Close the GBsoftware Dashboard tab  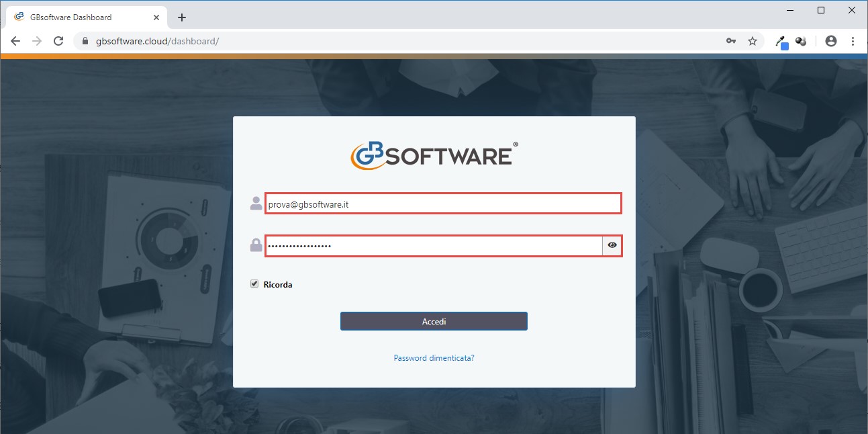tap(156, 17)
